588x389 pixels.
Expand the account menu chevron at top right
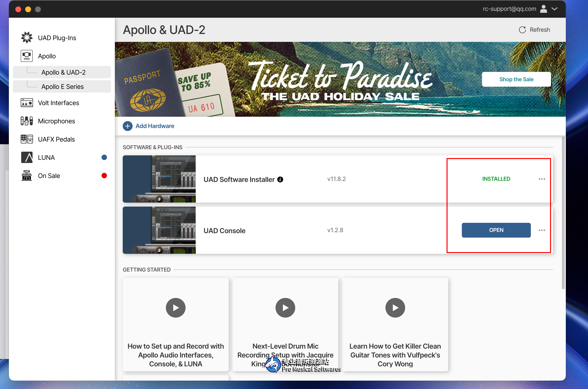coord(554,9)
